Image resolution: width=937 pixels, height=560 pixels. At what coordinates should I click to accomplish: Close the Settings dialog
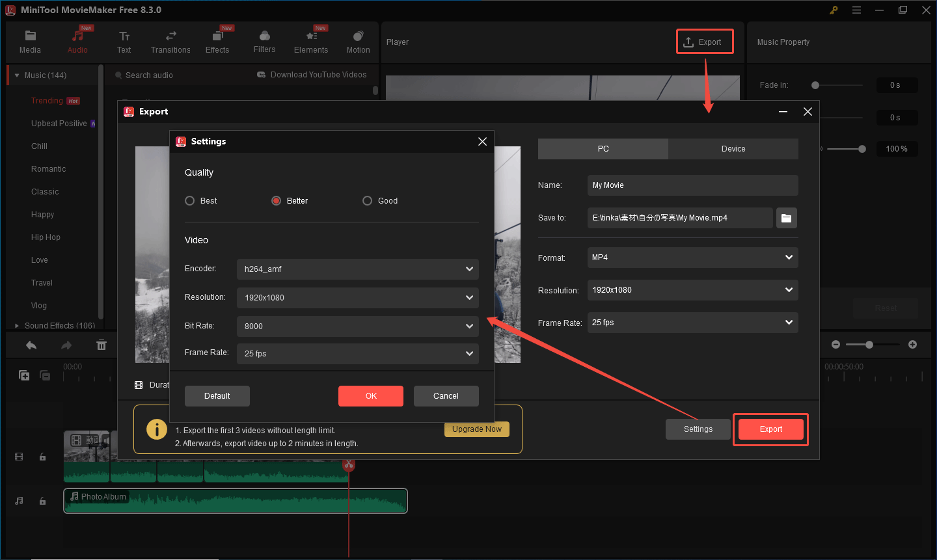point(482,142)
